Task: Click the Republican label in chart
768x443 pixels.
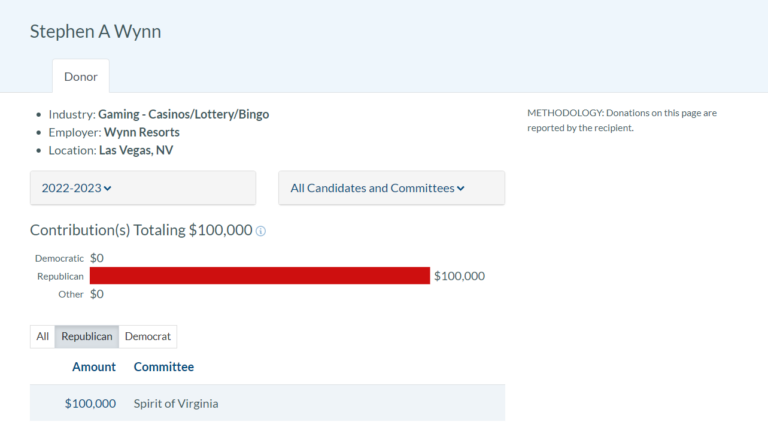Action: coord(60,276)
